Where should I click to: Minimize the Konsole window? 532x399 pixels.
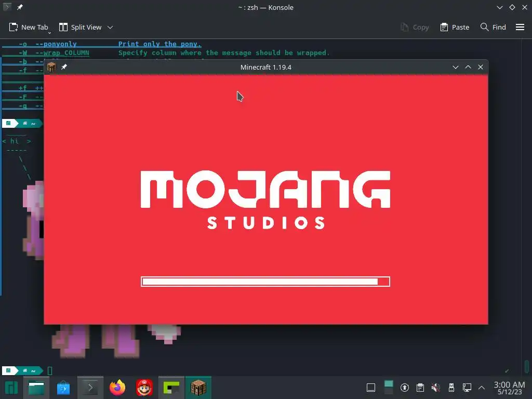tap(500, 7)
